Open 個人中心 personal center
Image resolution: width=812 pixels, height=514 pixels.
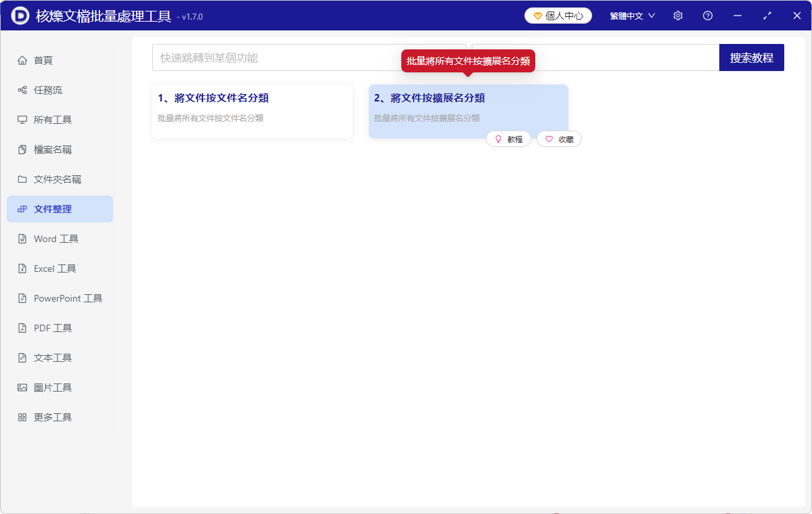[558, 15]
